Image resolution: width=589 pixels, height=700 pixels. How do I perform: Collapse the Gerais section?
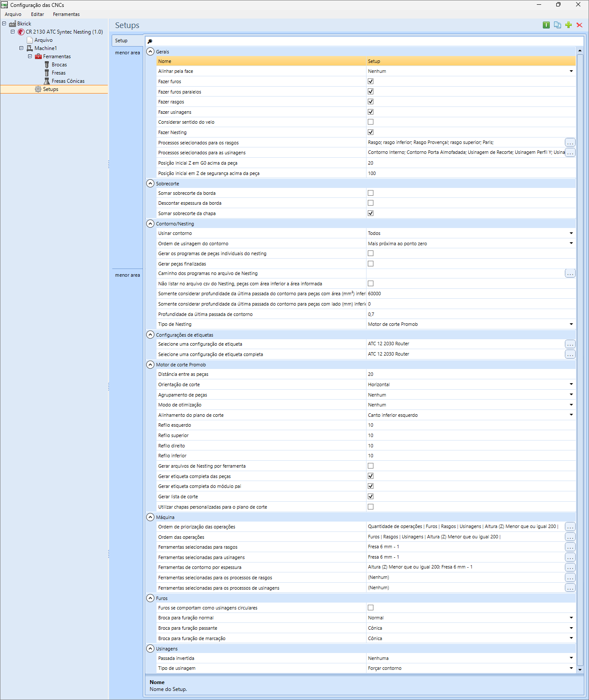point(150,52)
